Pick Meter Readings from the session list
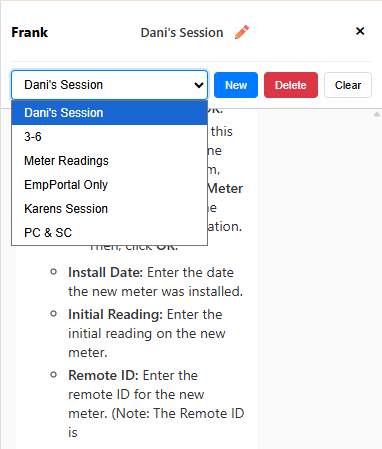This screenshot has width=382, height=449. click(110, 161)
